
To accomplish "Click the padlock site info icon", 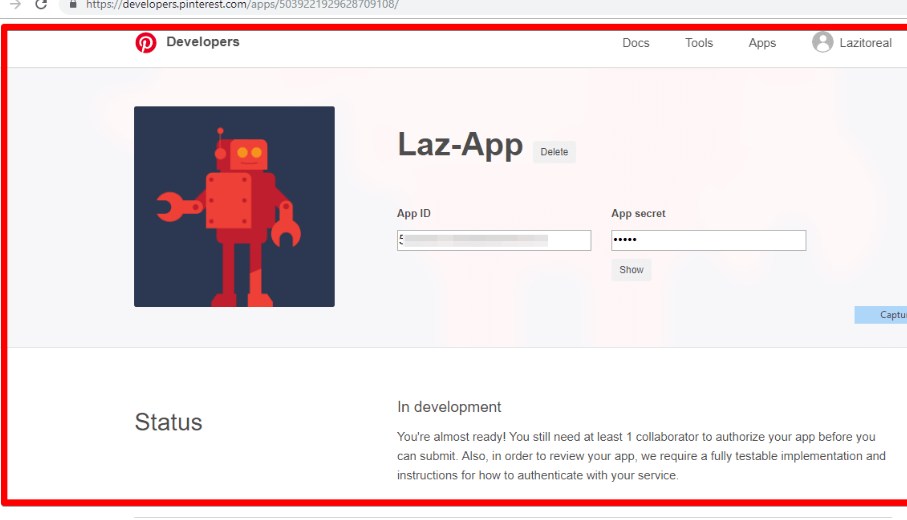I will point(73,5).
